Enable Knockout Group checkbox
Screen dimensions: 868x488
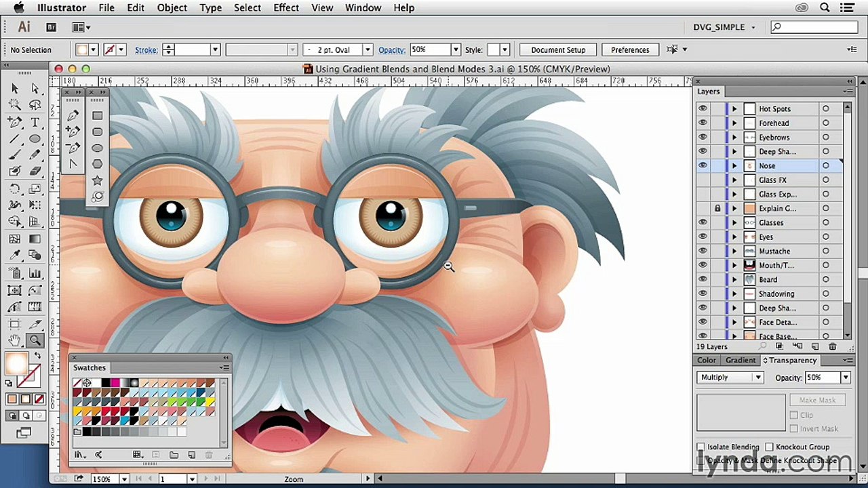(x=769, y=447)
